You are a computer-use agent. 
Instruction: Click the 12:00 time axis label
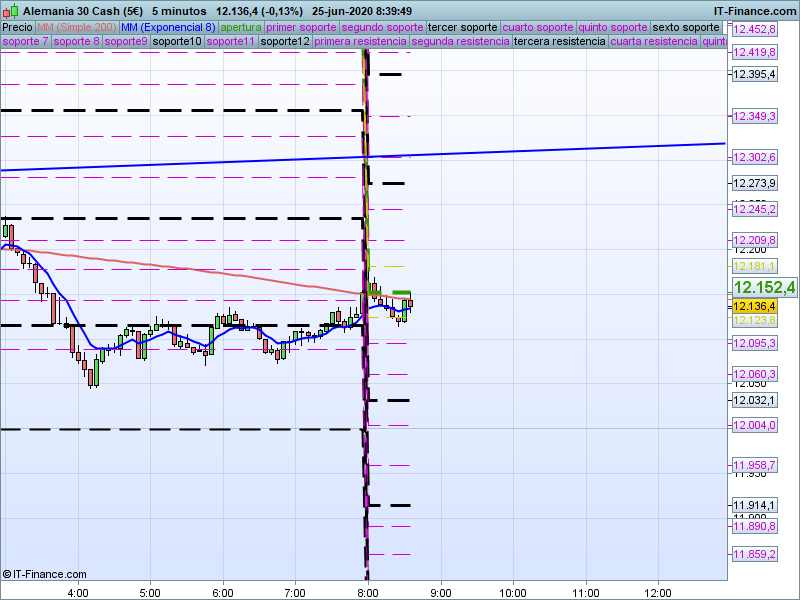click(x=658, y=593)
